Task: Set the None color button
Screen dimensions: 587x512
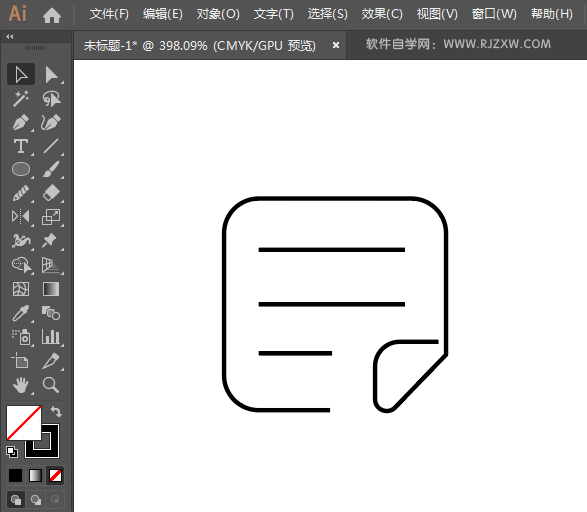Action: (55, 476)
